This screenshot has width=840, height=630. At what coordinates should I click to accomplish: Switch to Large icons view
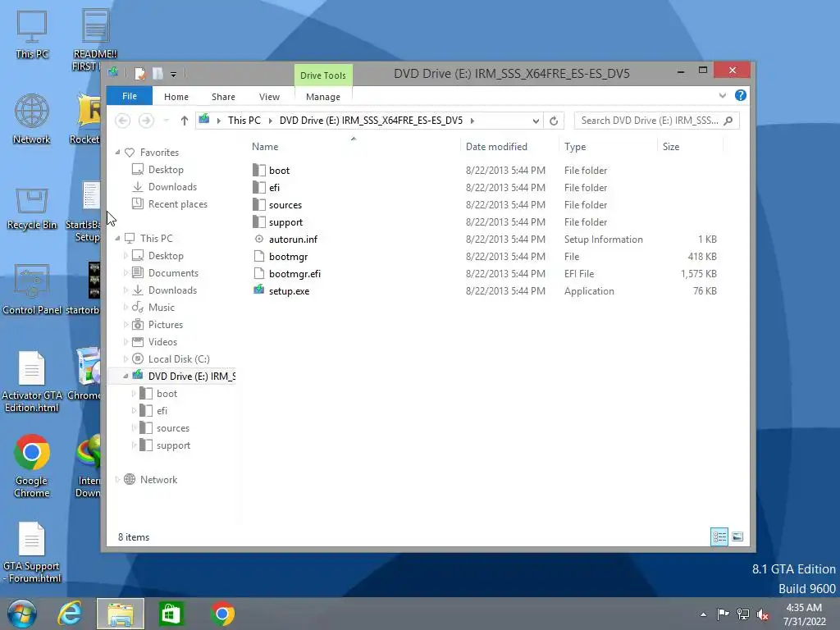(737, 536)
